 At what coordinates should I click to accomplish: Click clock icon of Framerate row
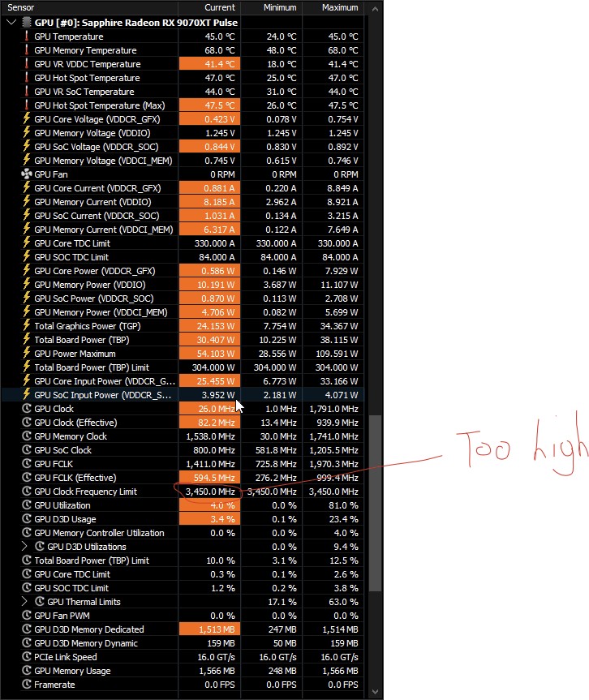coord(27,685)
